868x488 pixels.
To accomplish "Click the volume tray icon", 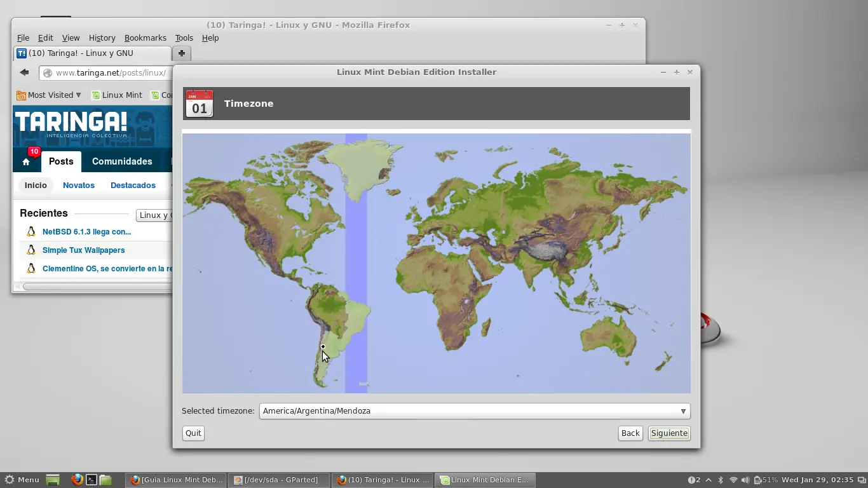I will point(745,480).
